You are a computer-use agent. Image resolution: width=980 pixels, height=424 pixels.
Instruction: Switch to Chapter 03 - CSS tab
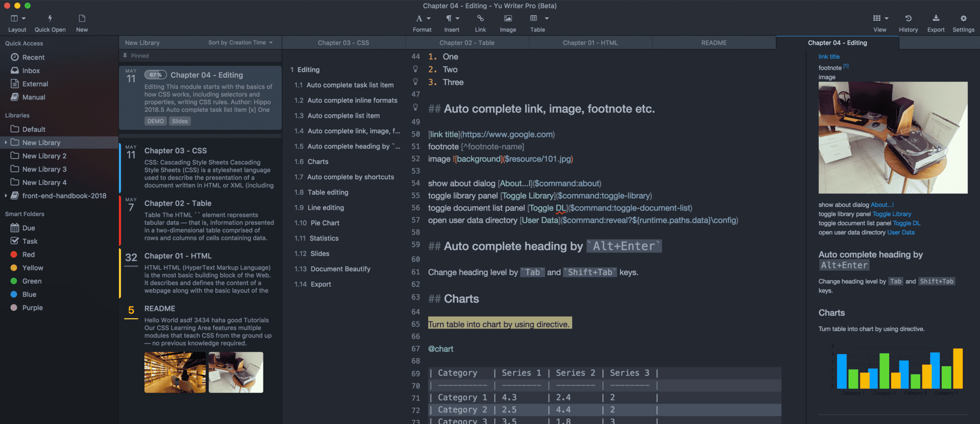click(x=344, y=43)
